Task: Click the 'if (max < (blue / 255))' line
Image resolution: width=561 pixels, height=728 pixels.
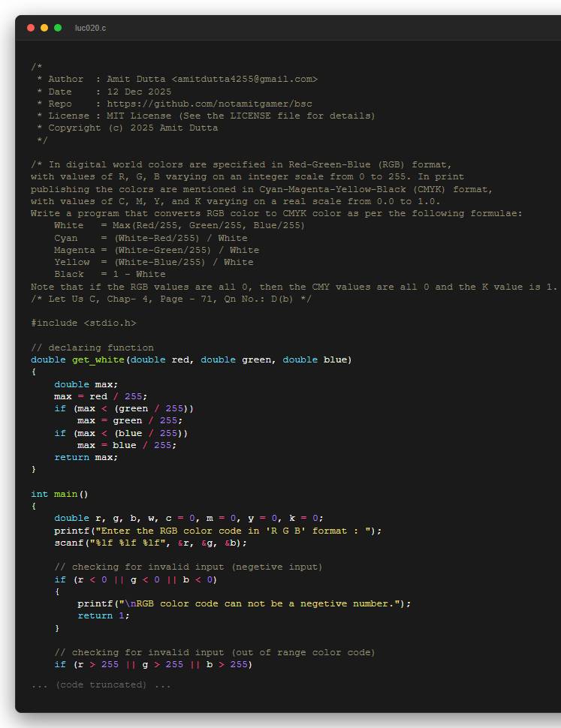Action: click(x=121, y=433)
